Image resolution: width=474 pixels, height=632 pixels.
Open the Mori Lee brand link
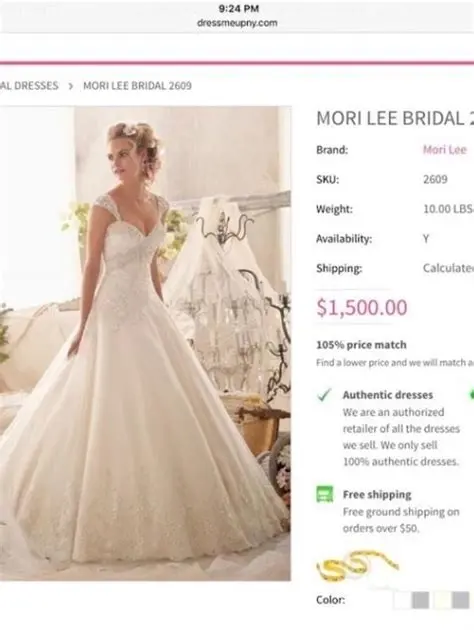pyautogui.click(x=445, y=150)
